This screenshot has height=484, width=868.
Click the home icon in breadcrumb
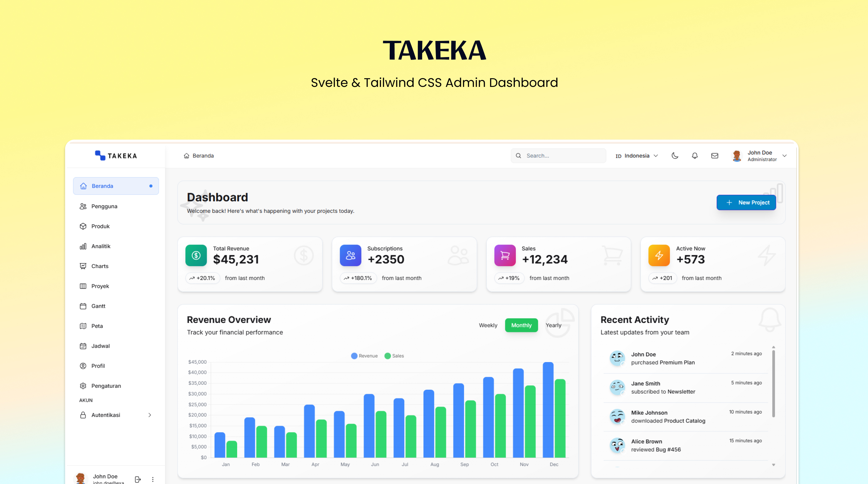click(x=186, y=155)
